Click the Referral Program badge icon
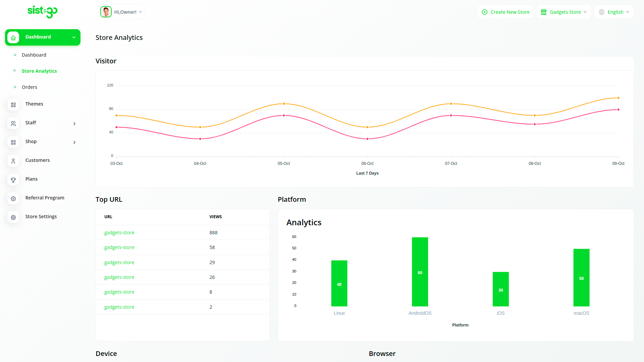Screen dimensions: 644x362 pos(13,198)
